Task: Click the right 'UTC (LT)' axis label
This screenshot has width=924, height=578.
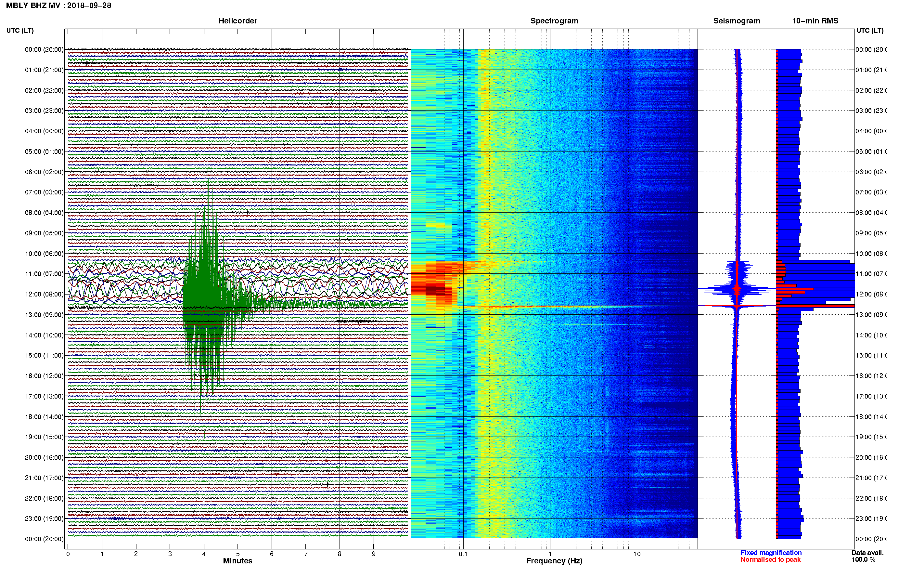Action: [870, 30]
